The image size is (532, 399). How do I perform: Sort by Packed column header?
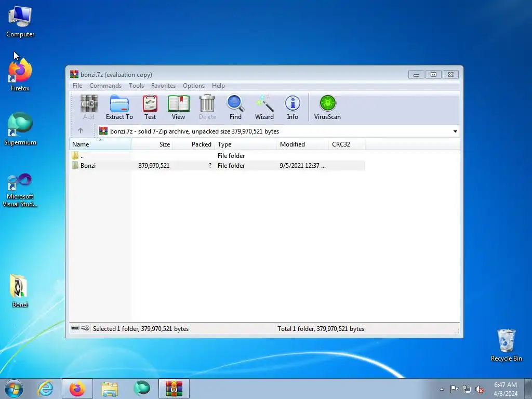(x=194, y=144)
